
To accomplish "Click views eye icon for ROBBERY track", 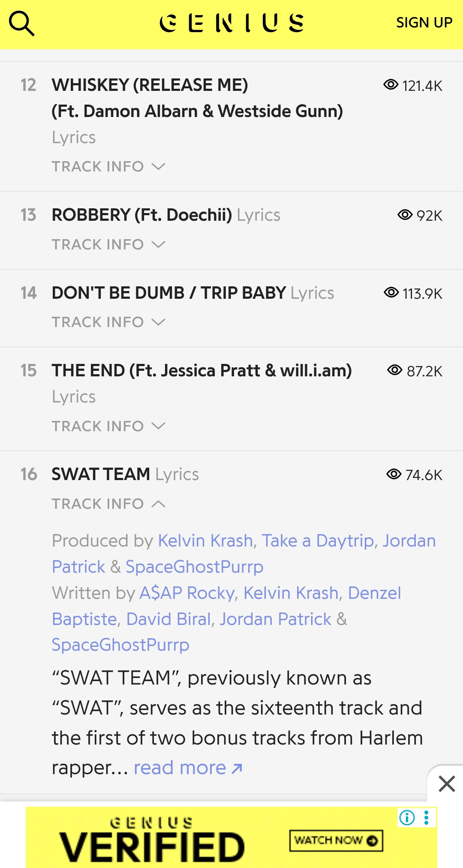I will tap(405, 215).
